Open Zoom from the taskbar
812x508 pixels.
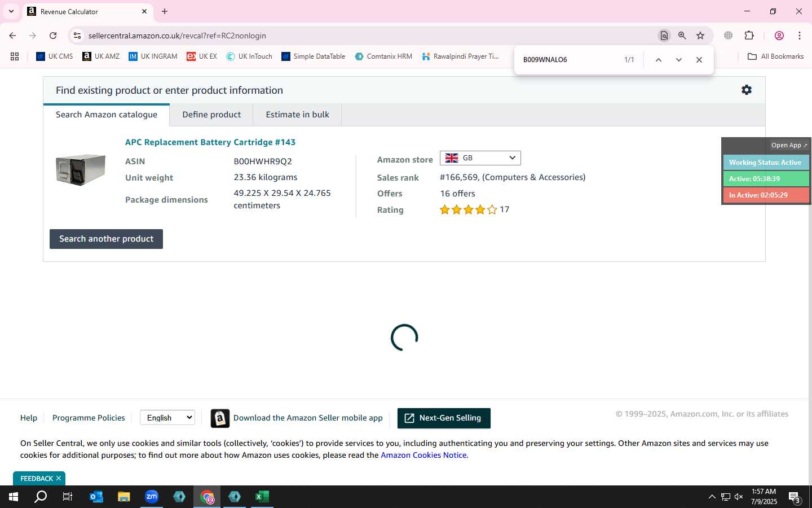152,497
